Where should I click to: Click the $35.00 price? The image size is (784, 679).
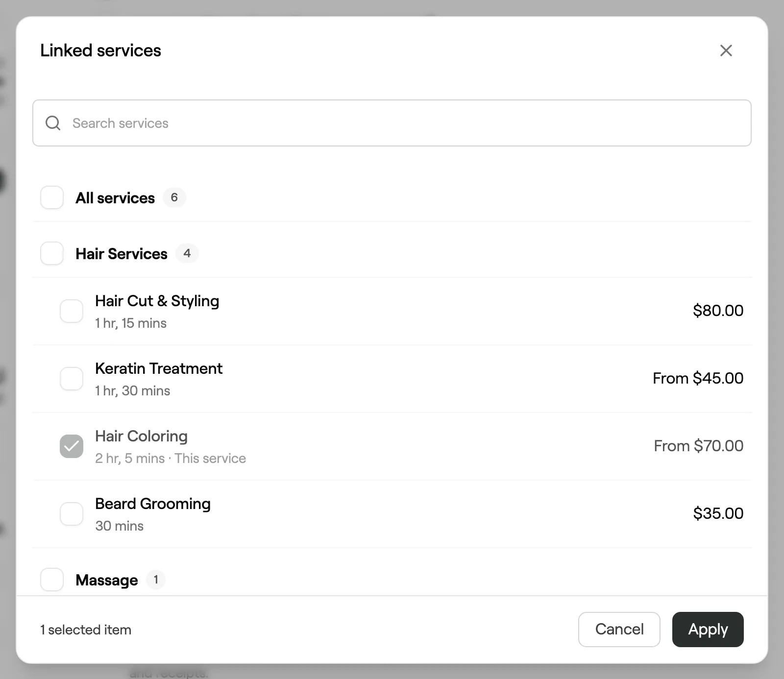(x=718, y=513)
